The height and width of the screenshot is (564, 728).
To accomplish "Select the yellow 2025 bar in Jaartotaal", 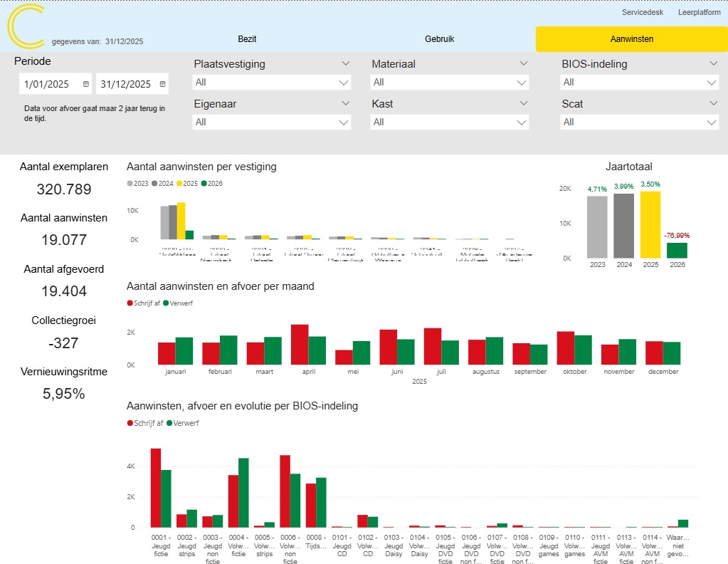I will (x=650, y=224).
